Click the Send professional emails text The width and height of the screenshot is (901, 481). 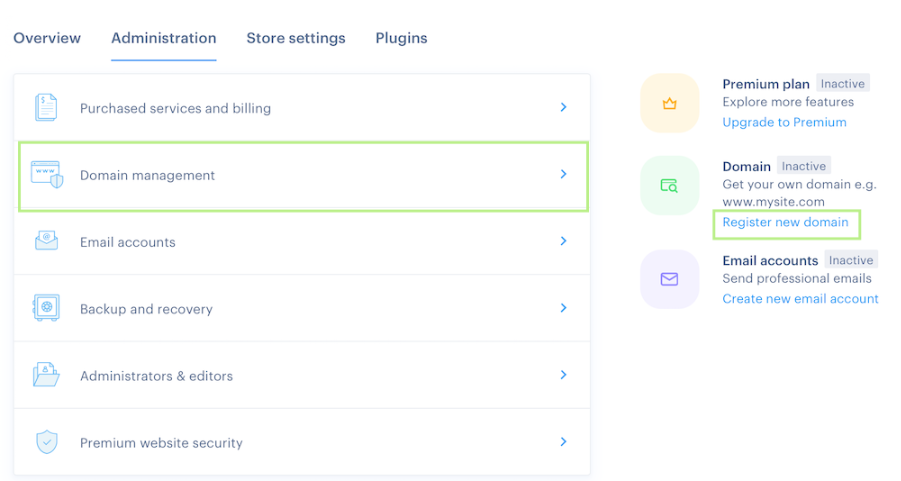(x=797, y=279)
